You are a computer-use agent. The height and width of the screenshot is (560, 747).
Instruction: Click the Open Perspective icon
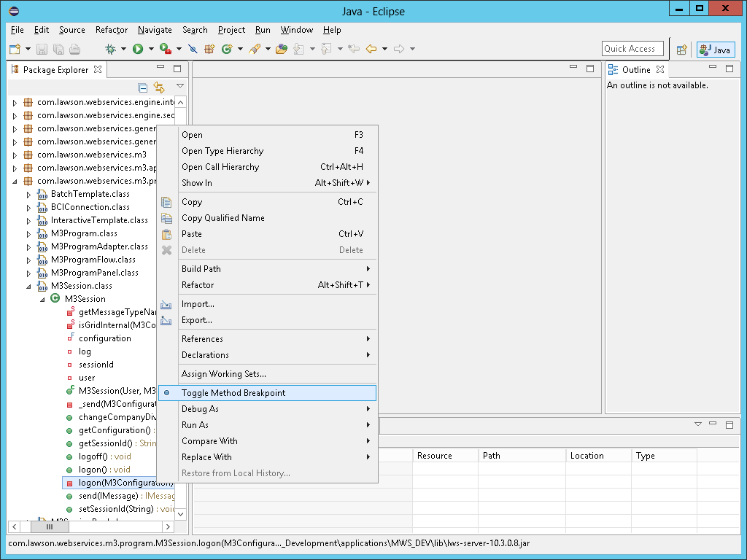pyautogui.click(x=682, y=50)
